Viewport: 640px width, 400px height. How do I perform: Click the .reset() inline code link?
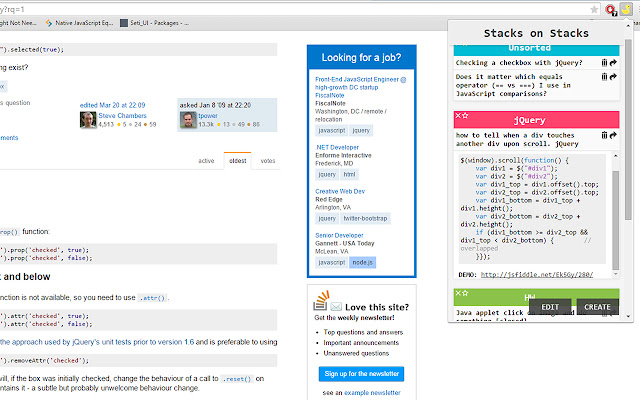pyautogui.click(x=237, y=379)
